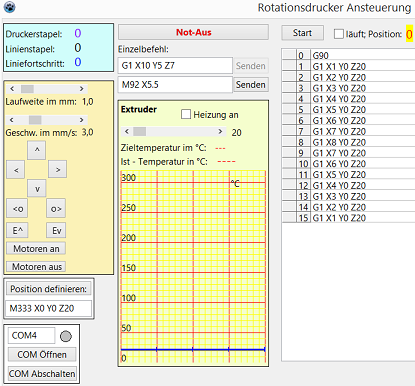Click Senden next to M92 X5.5
The width and height of the screenshot is (415, 386).
point(251,85)
